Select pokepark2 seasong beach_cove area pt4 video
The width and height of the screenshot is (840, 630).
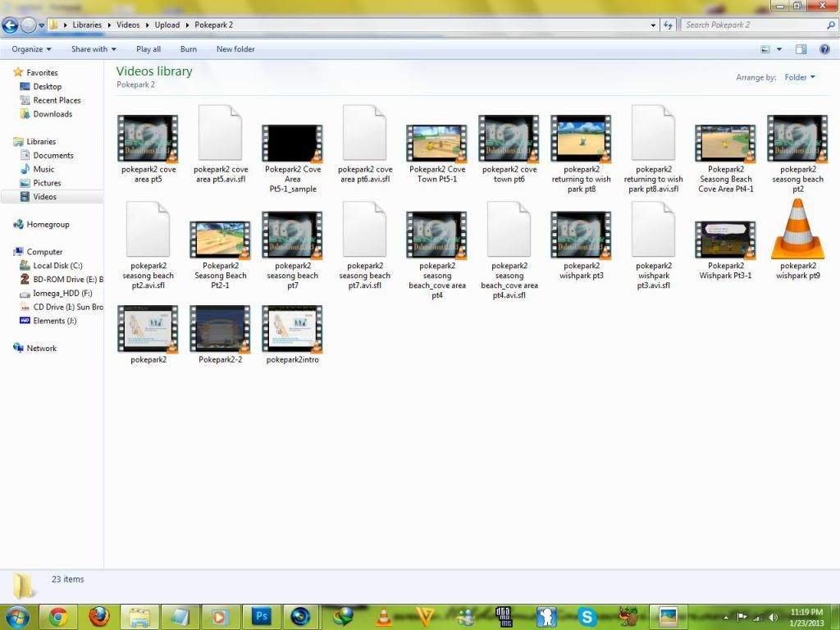436,255
